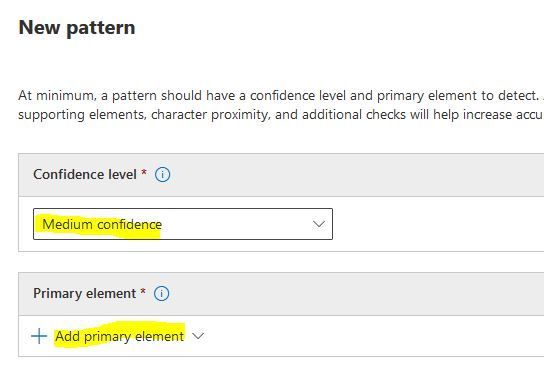The width and height of the screenshot is (544, 376).
Task: Click the Confidence level gray header bar
Action: pos(281,175)
